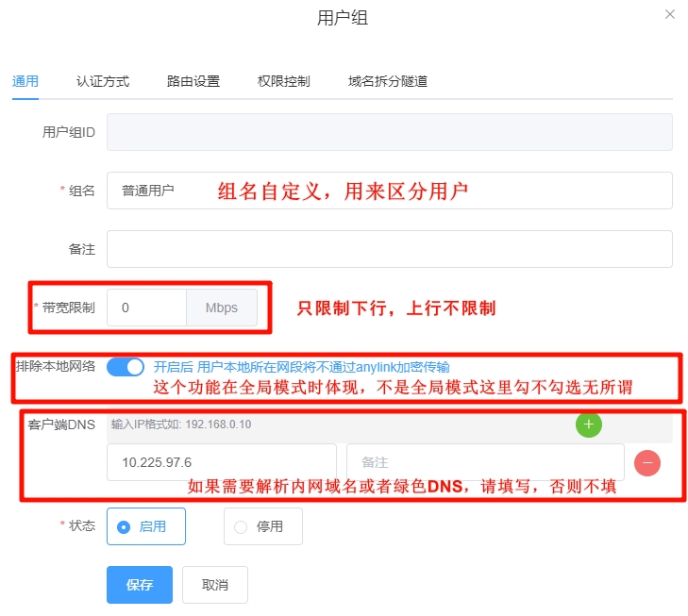
Task: Click the hint text 输入IP格式如: 192.168.0.10
Action: tap(181, 425)
